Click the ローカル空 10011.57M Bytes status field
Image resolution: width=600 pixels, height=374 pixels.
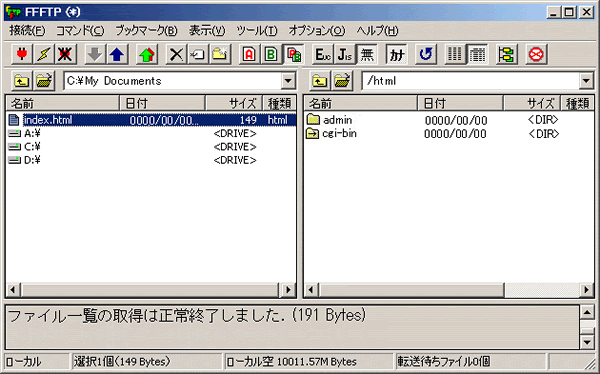[309, 361]
